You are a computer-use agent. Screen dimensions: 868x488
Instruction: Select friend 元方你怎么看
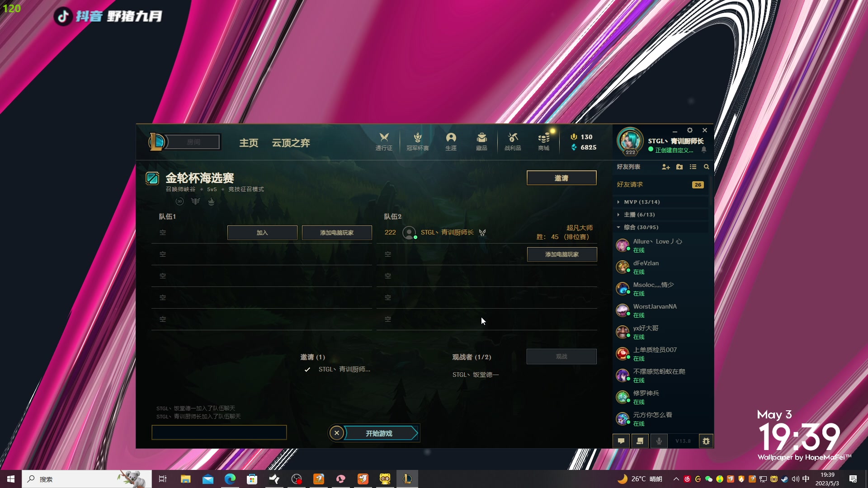[x=660, y=419]
